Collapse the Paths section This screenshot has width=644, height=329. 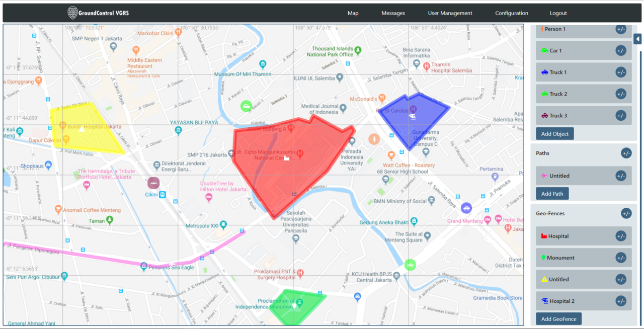coord(626,153)
